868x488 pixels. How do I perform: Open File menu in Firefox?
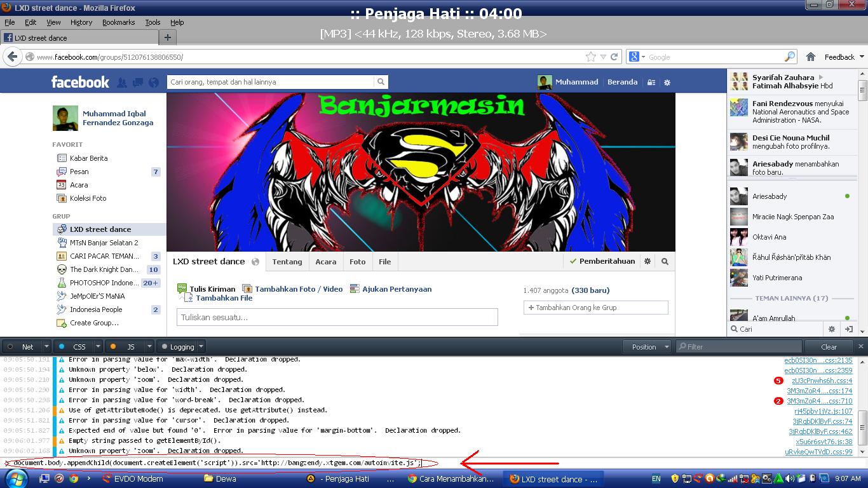10,22
